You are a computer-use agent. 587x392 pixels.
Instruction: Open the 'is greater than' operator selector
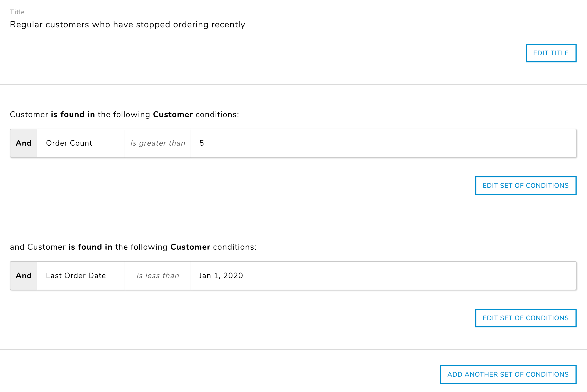tap(157, 143)
